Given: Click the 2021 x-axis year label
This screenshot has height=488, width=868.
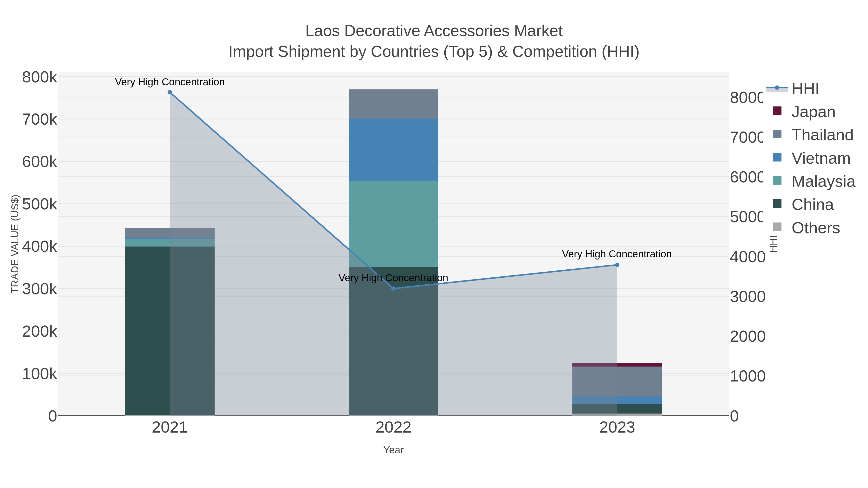Looking at the screenshot, I should [170, 428].
